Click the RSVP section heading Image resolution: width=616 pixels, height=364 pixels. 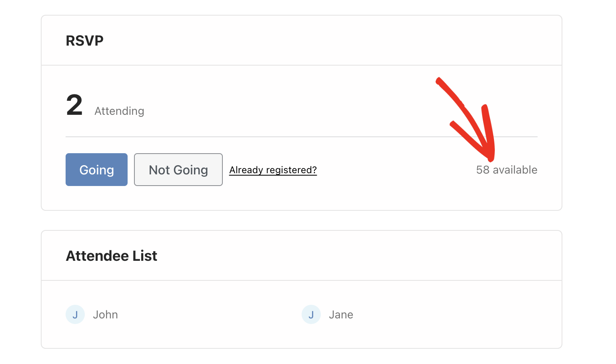click(x=85, y=41)
